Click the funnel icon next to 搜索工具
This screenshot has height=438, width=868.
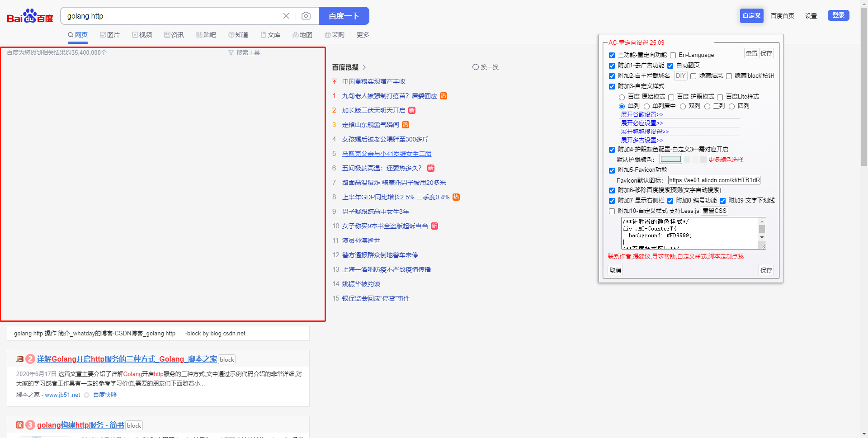pyautogui.click(x=232, y=52)
